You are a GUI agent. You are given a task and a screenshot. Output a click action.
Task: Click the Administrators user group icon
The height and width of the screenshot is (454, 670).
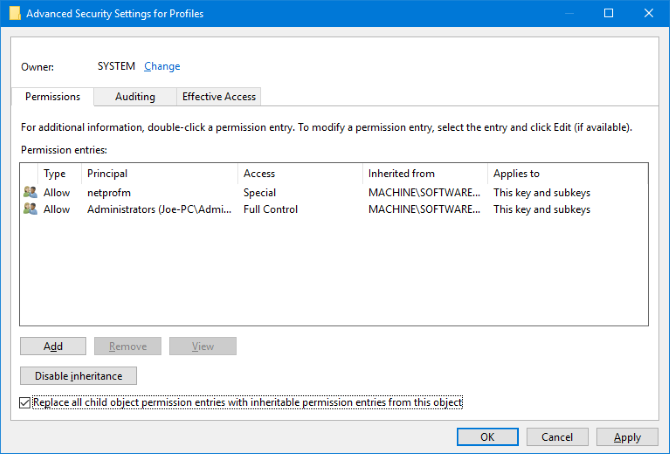(x=29, y=209)
